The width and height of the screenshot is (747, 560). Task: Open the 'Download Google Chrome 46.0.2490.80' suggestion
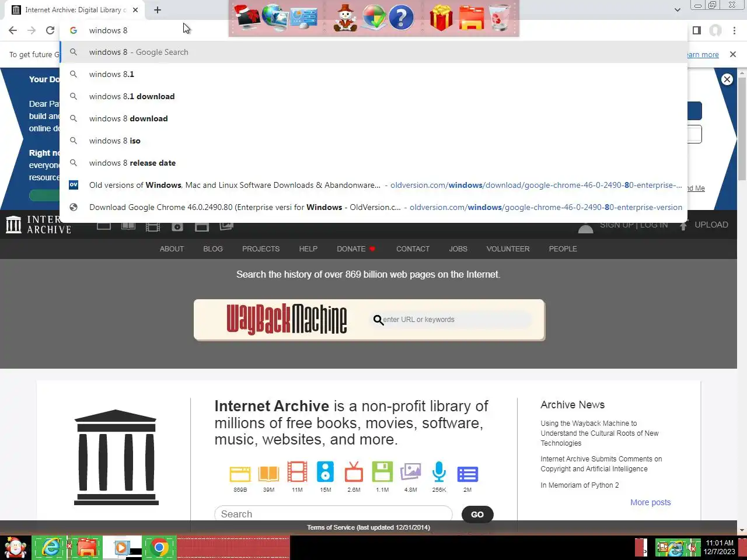click(373, 207)
